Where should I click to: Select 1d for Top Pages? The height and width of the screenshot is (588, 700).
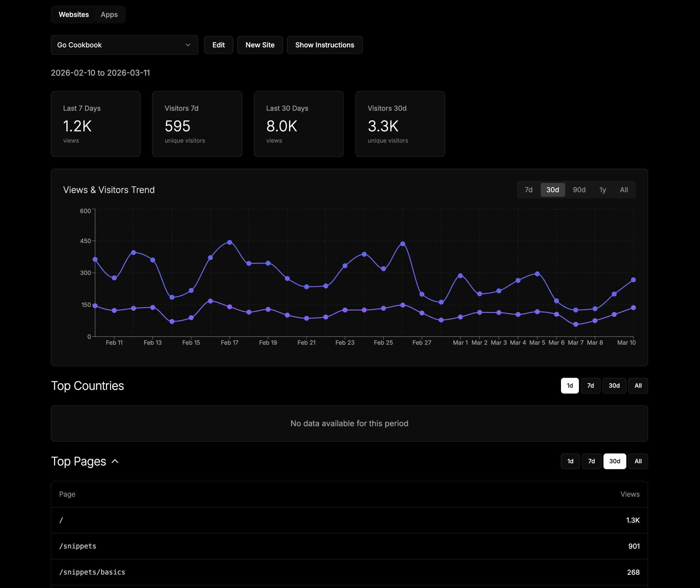pos(570,461)
